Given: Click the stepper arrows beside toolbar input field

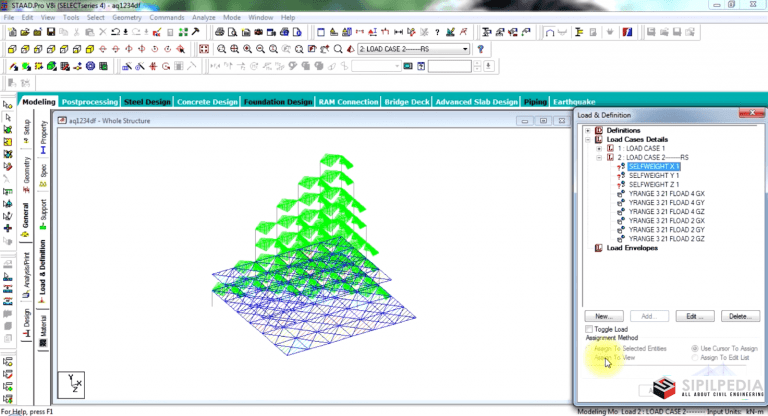Looking at the screenshot, I should pyautogui.click(x=477, y=66).
